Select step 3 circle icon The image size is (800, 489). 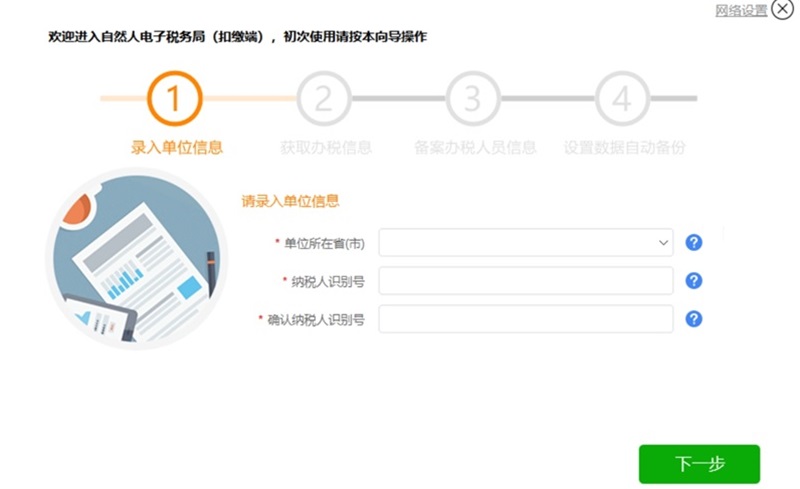[473, 99]
